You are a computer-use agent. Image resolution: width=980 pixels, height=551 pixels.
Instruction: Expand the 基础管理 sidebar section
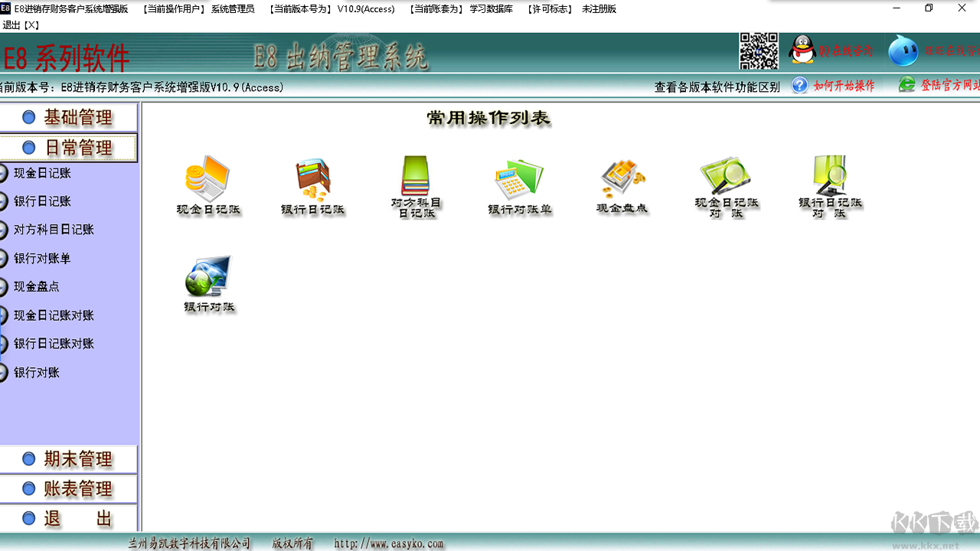69,117
